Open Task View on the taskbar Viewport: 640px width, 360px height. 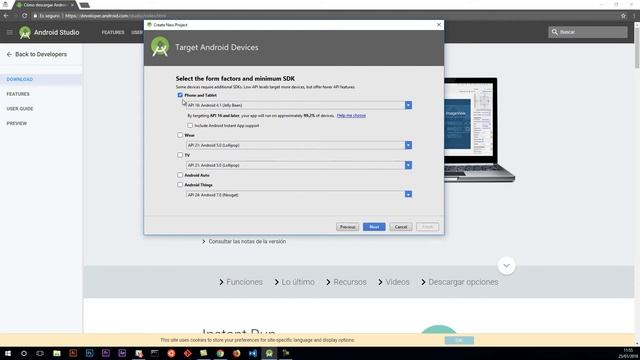[x=40, y=353]
